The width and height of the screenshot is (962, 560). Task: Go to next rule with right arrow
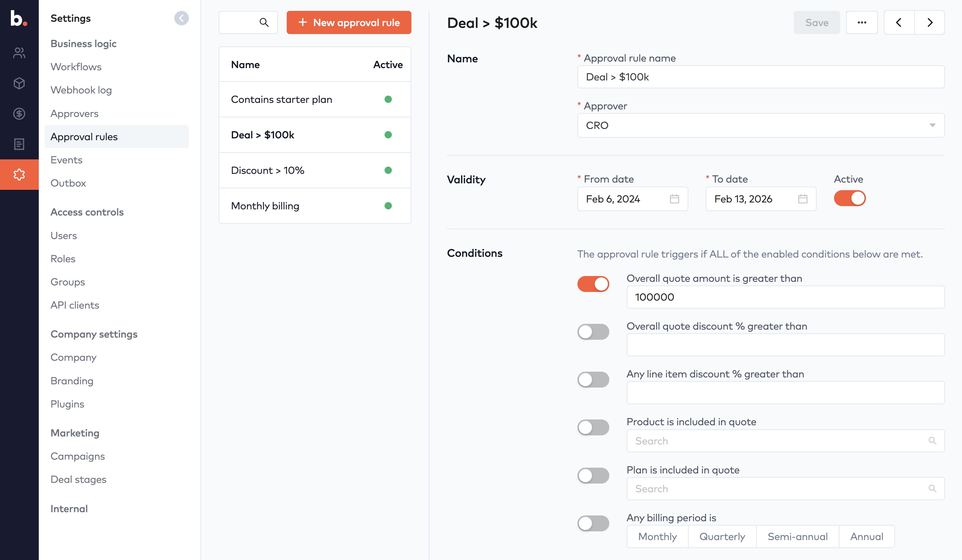click(929, 22)
